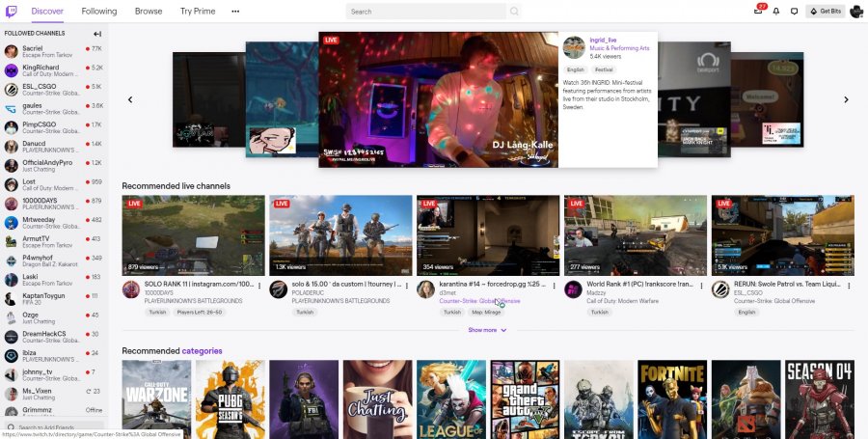This screenshot has width=868, height=439.
Task: Focus the Search to Add Friends field
Action: coord(54,427)
